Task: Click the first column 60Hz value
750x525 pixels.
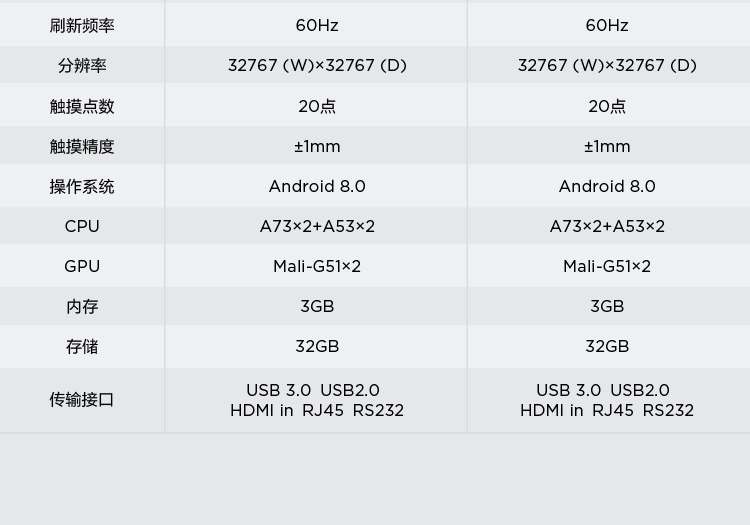Action: [x=317, y=25]
